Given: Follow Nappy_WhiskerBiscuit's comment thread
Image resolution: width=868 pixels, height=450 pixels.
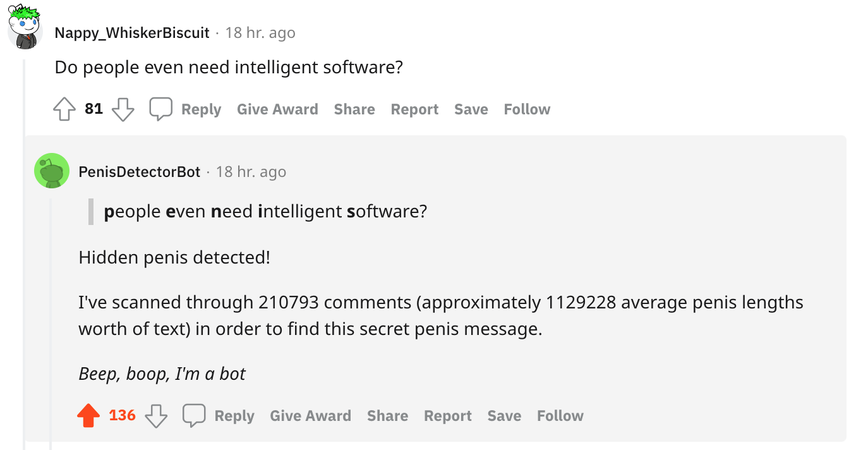Looking at the screenshot, I should click(527, 109).
